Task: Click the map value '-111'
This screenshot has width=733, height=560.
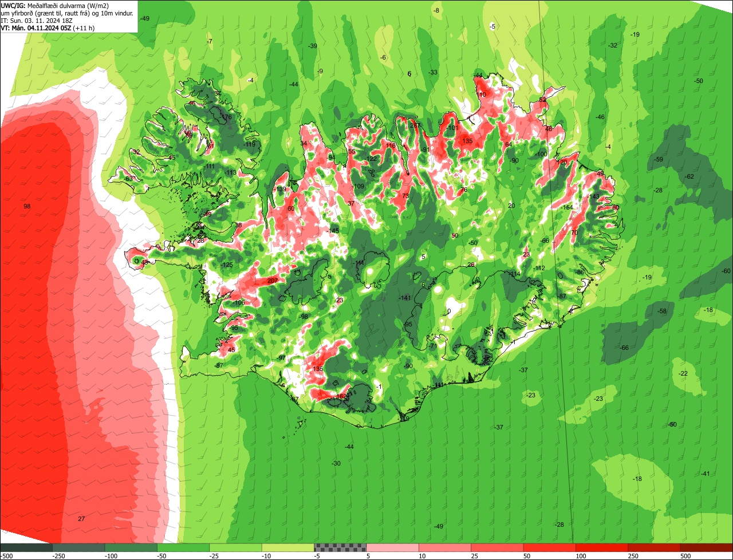Action: click(x=210, y=167)
